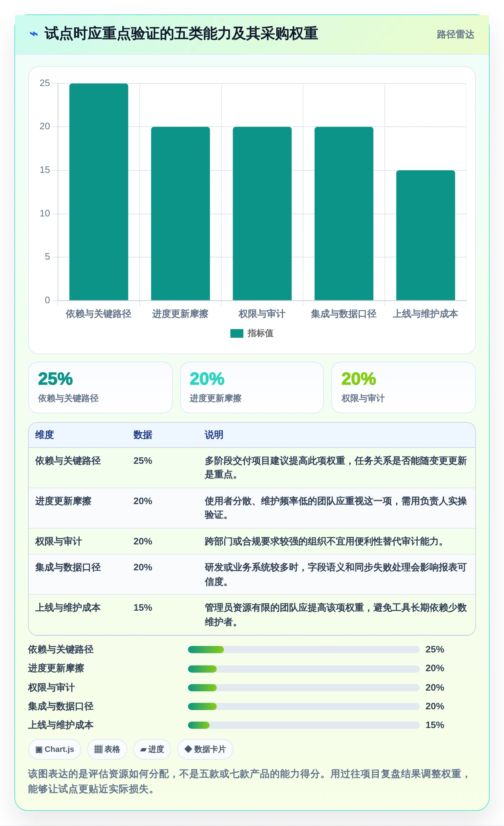504x826 pixels.
Task: Click the 25% 依赖与关键路径 data card
Action: (x=100, y=387)
